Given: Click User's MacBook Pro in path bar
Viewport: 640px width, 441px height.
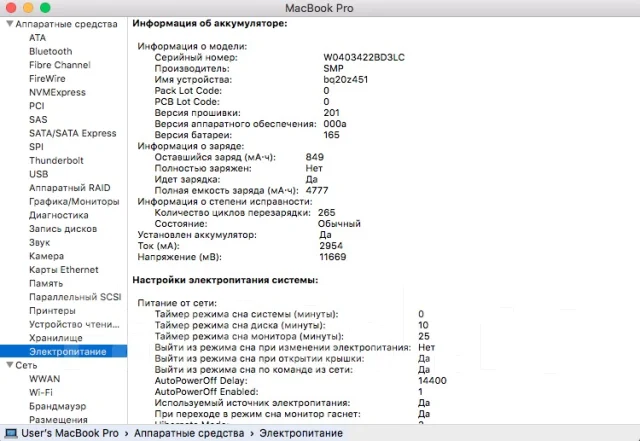Looking at the screenshot, I should (x=70, y=433).
